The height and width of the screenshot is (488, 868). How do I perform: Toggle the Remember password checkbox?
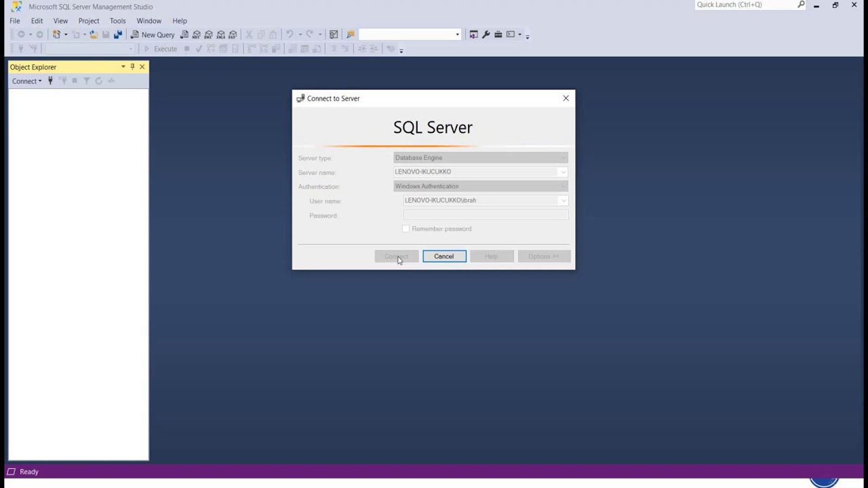406,229
